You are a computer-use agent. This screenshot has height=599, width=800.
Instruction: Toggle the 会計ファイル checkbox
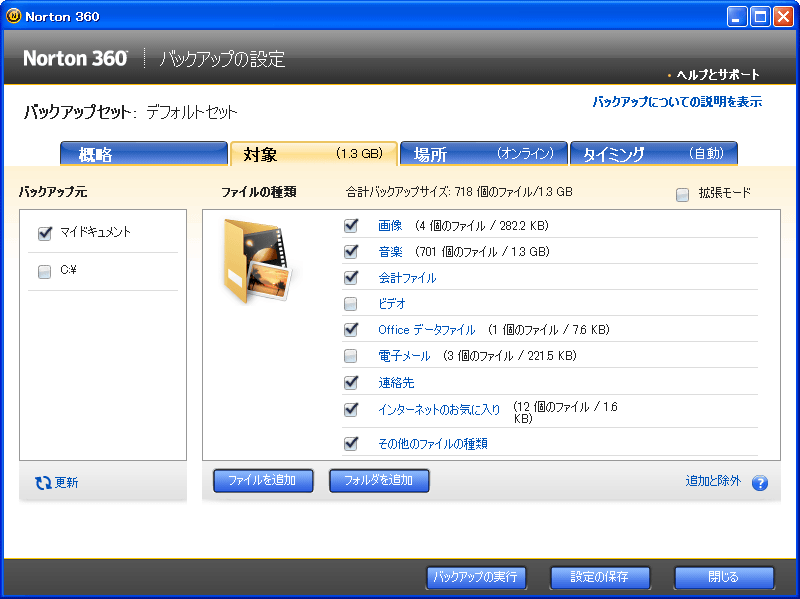351,277
